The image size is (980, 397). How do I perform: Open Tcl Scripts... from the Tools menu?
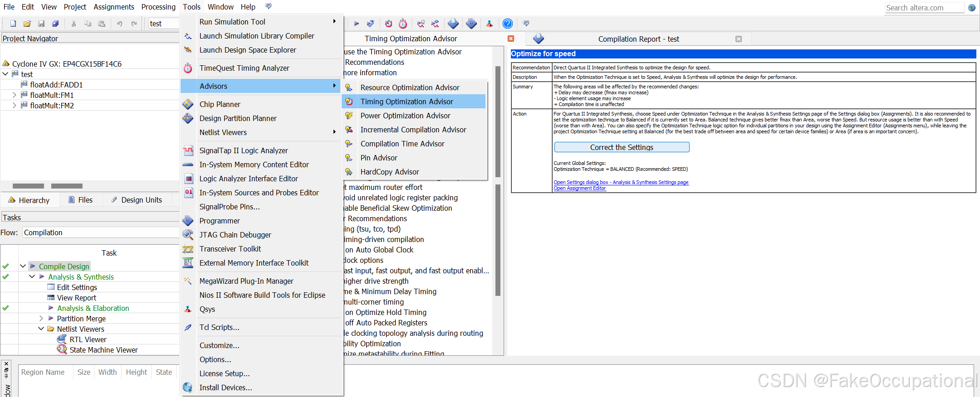point(261,327)
